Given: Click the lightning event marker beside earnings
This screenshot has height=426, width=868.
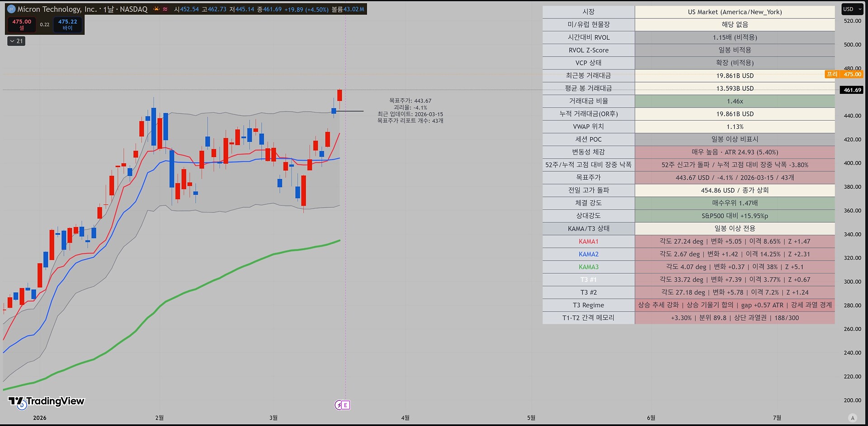Looking at the screenshot, I should point(339,405).
